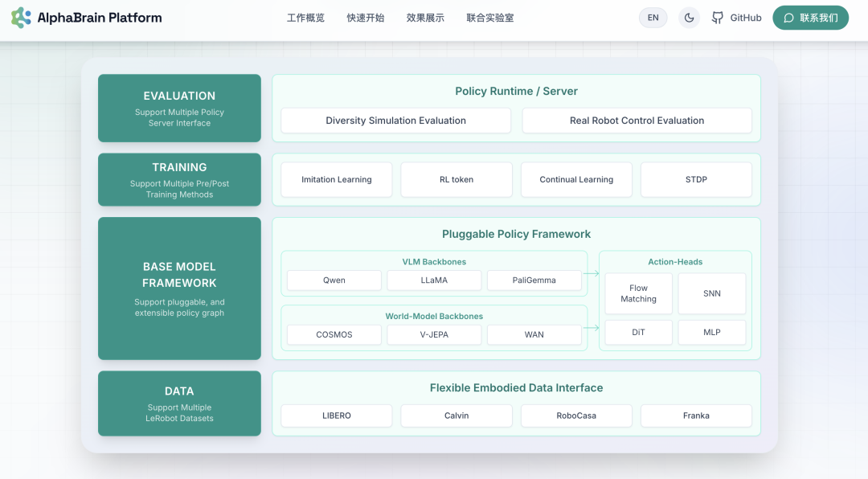Click the green EVALUATION category card
868x479 pixels.
(179, 108)
